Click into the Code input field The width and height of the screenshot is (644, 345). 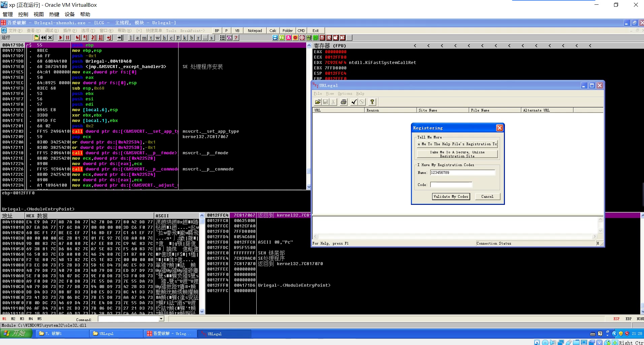coord(451,185)
